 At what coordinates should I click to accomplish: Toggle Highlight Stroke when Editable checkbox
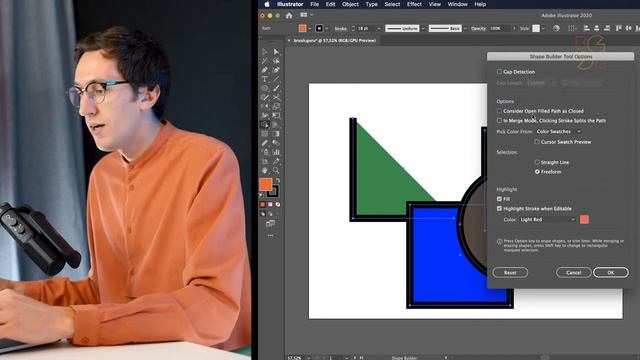(x=499, y=209)
